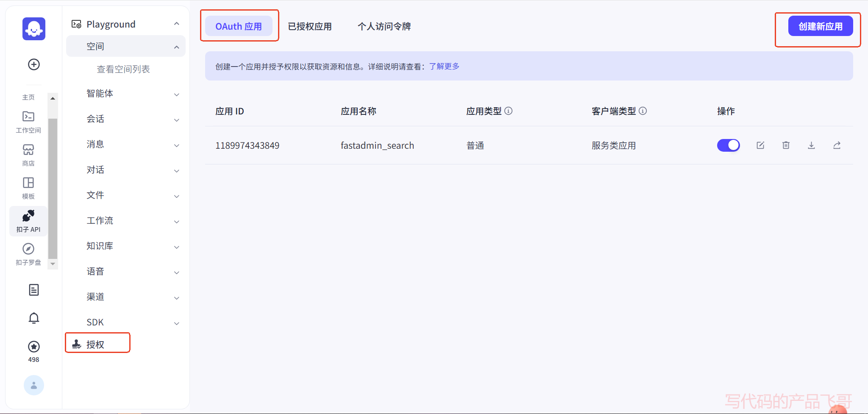Switch to the 个人访问令牌 tab
The image size is (868, 414).
(384, 26)
